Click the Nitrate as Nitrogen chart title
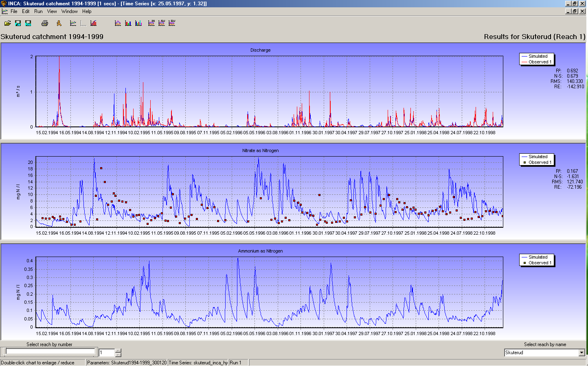The width and height of the screenshot is (588, 366). tap(260, 150)
